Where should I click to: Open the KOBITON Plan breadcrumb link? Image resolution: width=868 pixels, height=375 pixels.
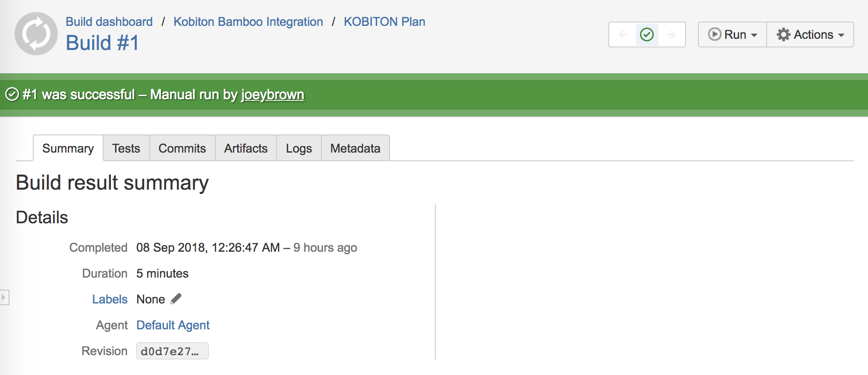(x=384, y=22)
